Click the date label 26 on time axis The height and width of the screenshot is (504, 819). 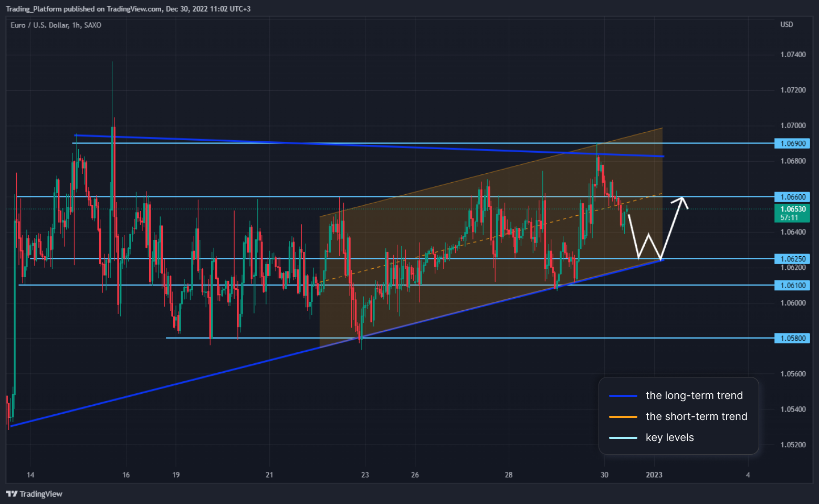pos(415,475)
